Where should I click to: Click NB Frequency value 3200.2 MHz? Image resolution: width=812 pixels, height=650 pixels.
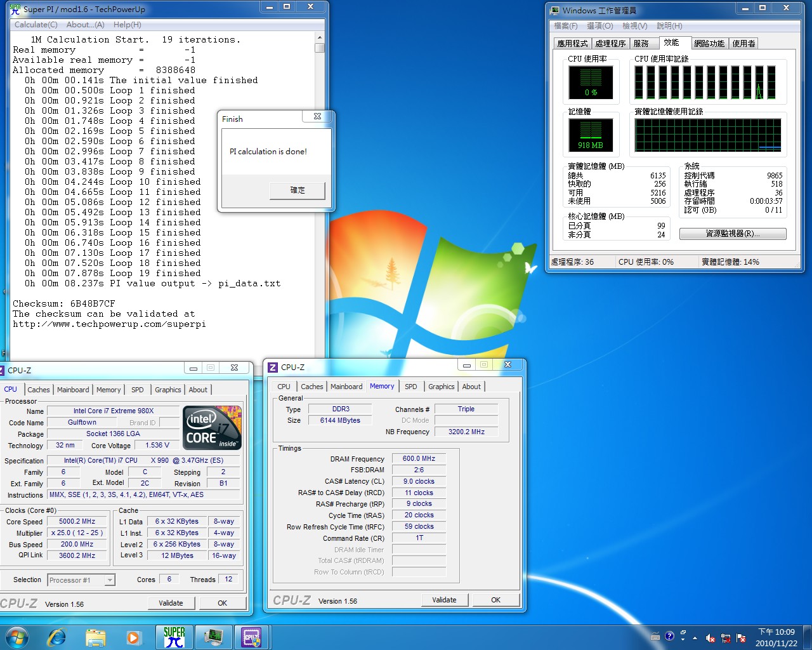[466, 432]
